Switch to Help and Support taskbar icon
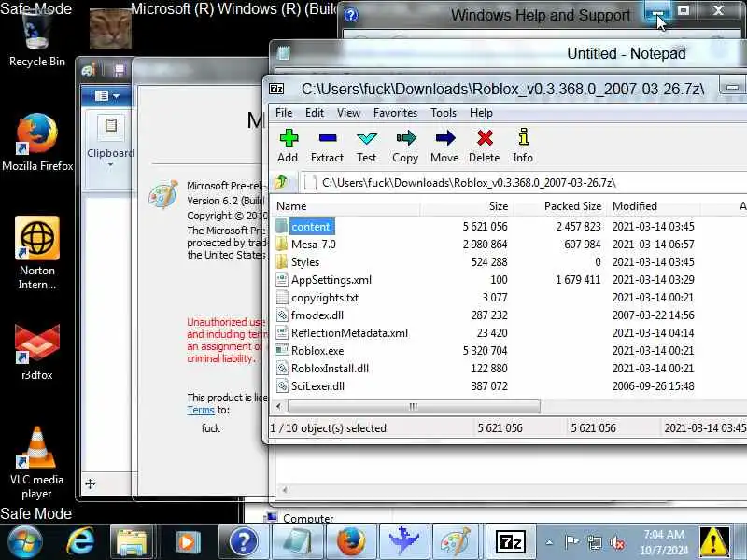The width and height of the screenshot is (747, 560). point(244,541)
